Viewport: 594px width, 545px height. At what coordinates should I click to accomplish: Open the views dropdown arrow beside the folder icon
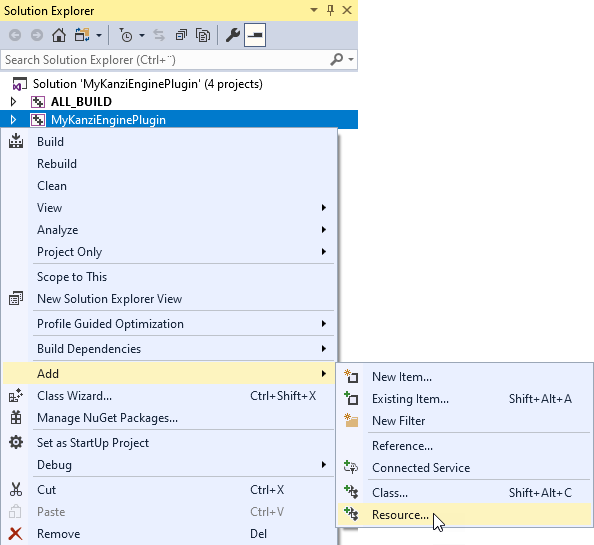[99, 36]
